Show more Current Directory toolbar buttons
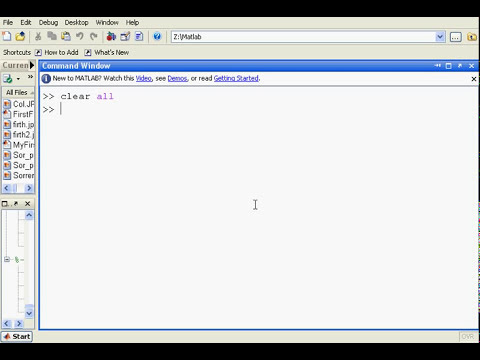This screenshot has height=360, width=480. [x=30, y=77]
